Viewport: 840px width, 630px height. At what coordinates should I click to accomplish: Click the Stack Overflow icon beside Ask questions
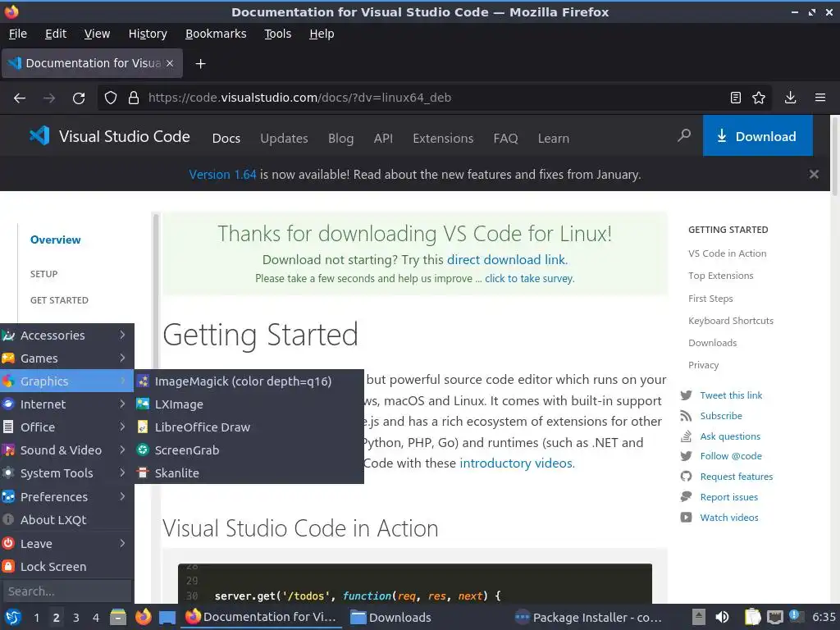pos(687,436)
